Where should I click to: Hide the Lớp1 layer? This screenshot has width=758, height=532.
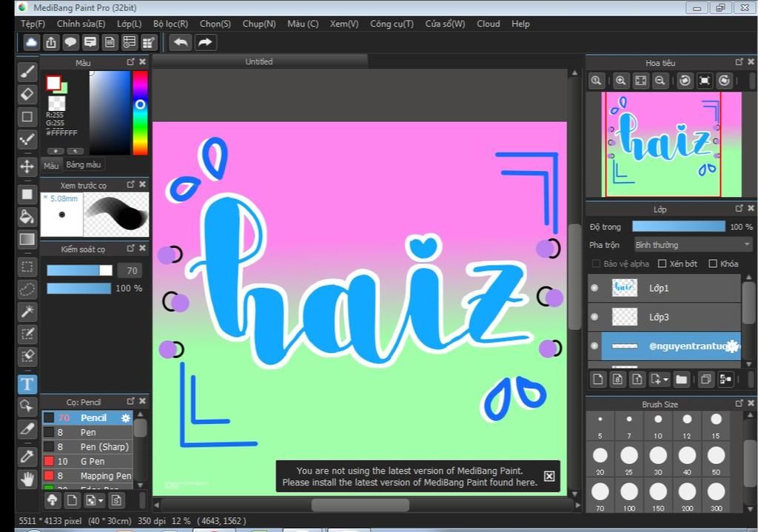(x=594, y=288)
